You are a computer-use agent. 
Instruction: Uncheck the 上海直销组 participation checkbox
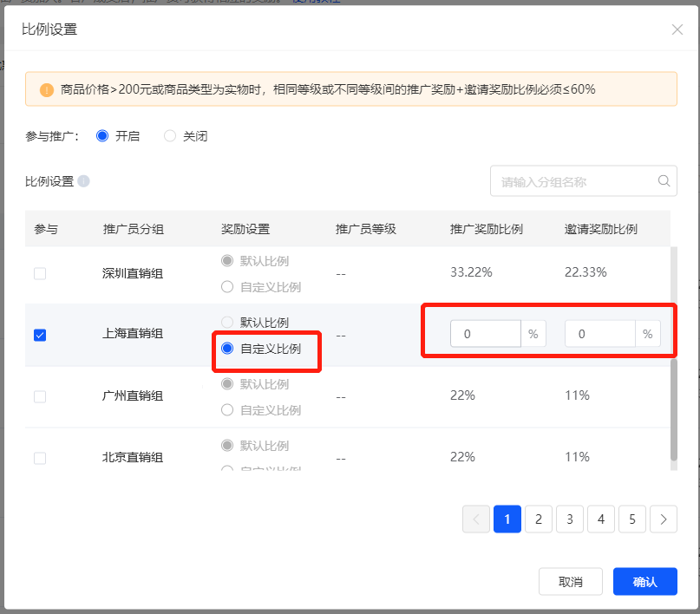pos(40,335)
